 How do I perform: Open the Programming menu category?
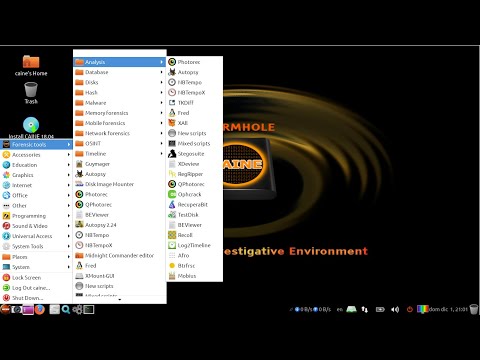(x=36, y=216)
